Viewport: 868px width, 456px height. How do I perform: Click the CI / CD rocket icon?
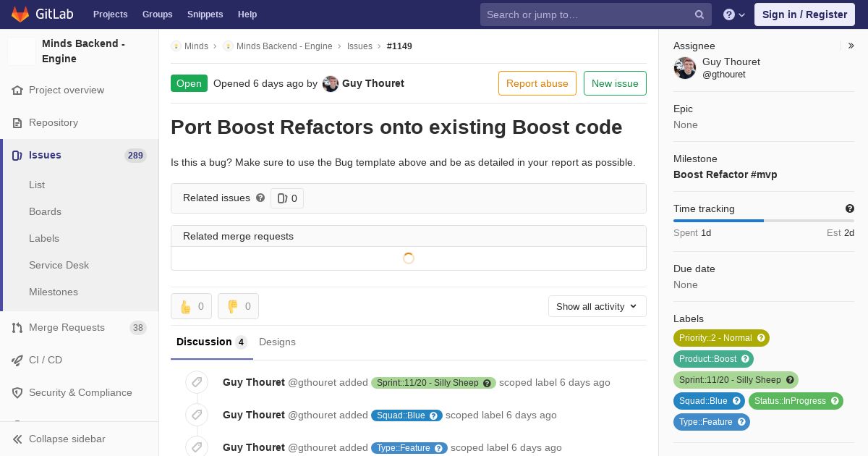[x=17, y=360]
